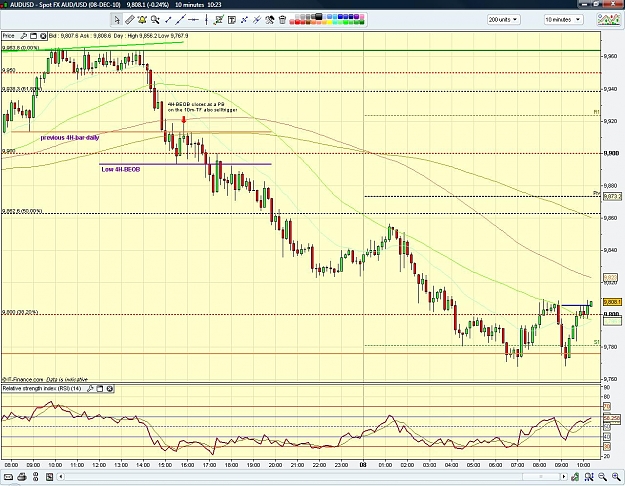Open Price panel wrench settings
This screenshot has height=486, width=625.
point(24,36)
